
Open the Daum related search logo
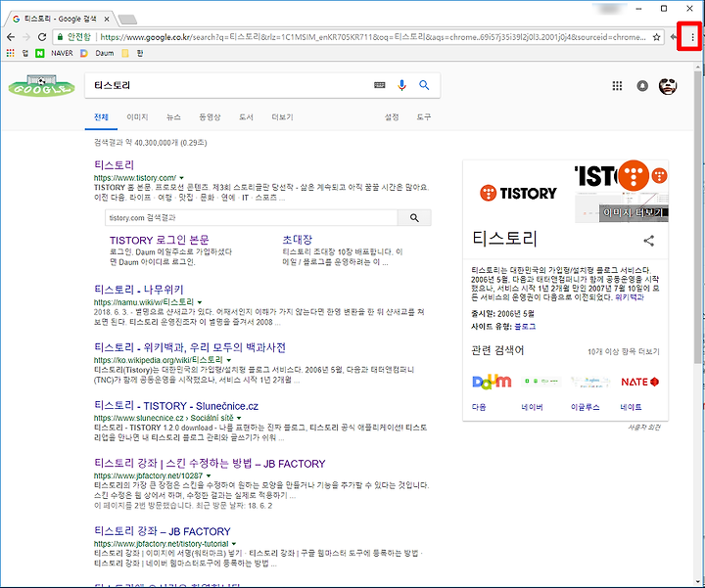tap(492, 382)
